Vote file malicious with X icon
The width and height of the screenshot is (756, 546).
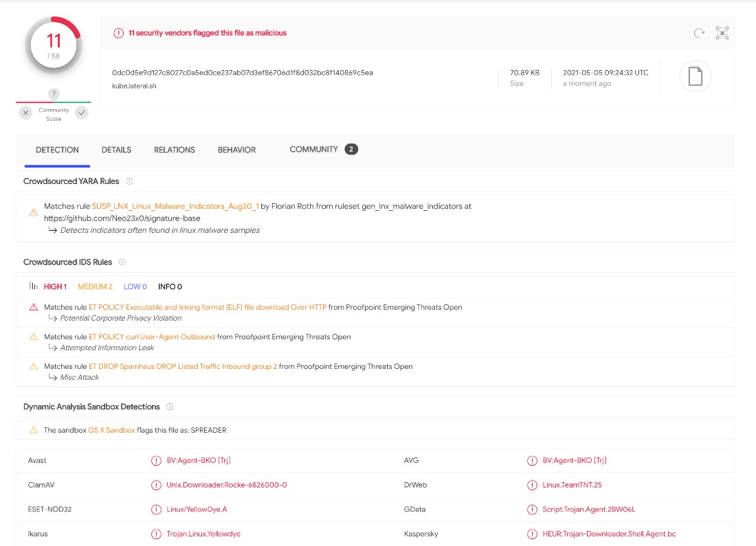coord(25,113)
